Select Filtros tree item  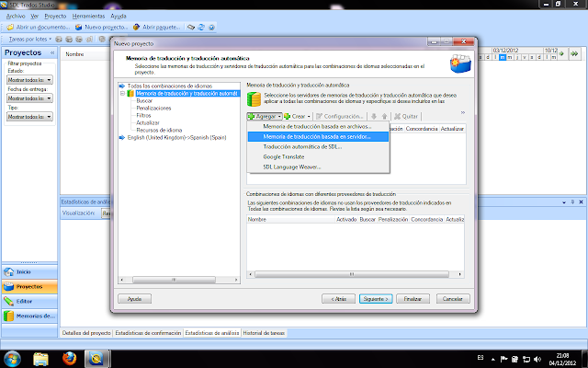point(143,115)
